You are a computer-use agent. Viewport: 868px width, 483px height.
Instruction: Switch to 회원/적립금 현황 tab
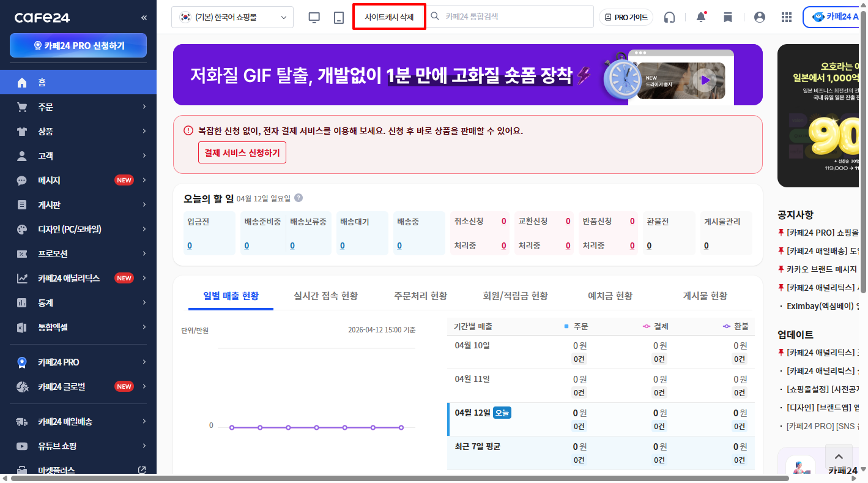click(x=516, y=296)
